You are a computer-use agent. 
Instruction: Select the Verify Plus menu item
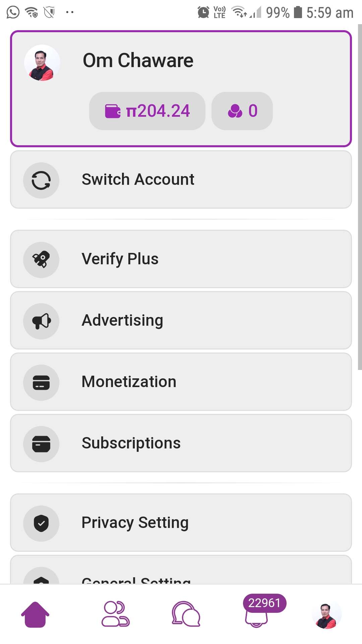(x=181, y=259)
